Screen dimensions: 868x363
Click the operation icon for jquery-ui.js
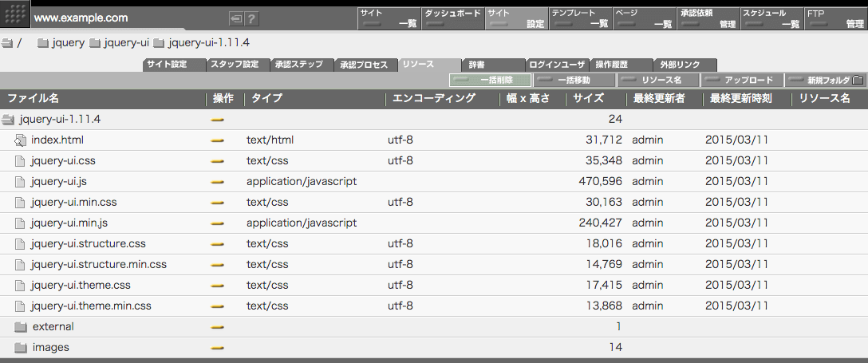pyautogui.click(x=217, y=182)
